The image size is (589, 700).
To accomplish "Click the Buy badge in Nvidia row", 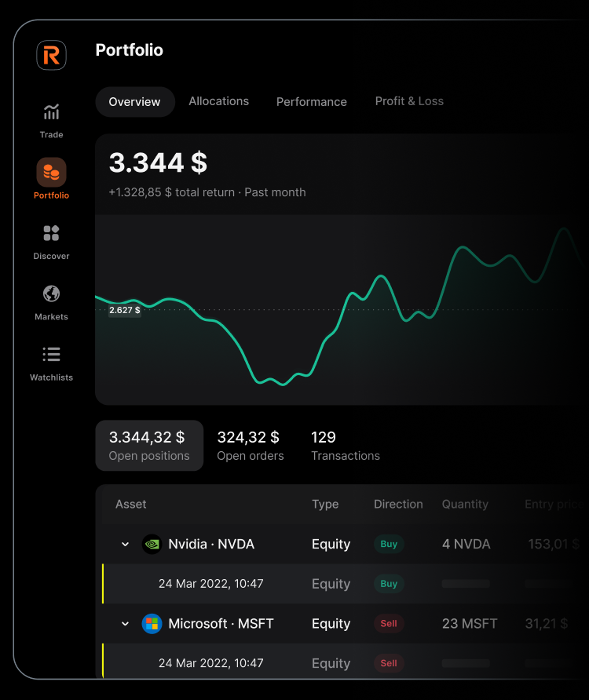I will point(389,544).
